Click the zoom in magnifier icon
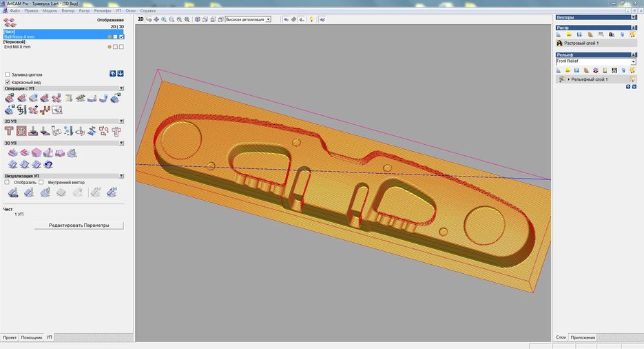Screen dimensions: 644x349 (x=164, y=19)
